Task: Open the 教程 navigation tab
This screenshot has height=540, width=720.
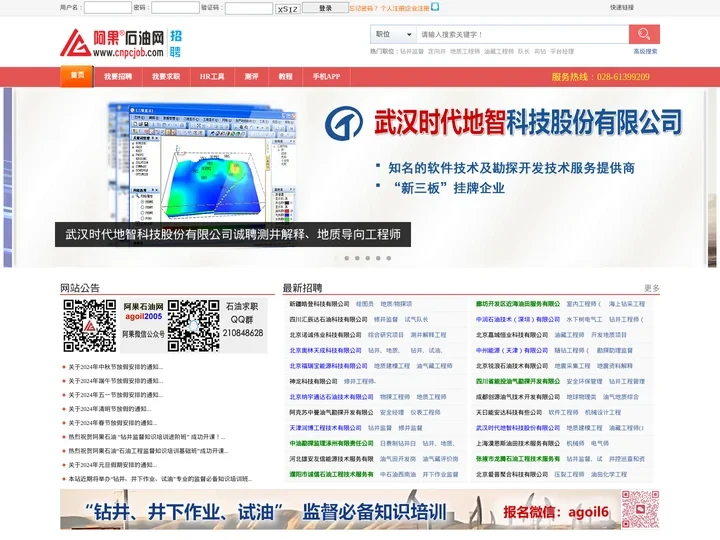Action: click(x=285, y=77)
